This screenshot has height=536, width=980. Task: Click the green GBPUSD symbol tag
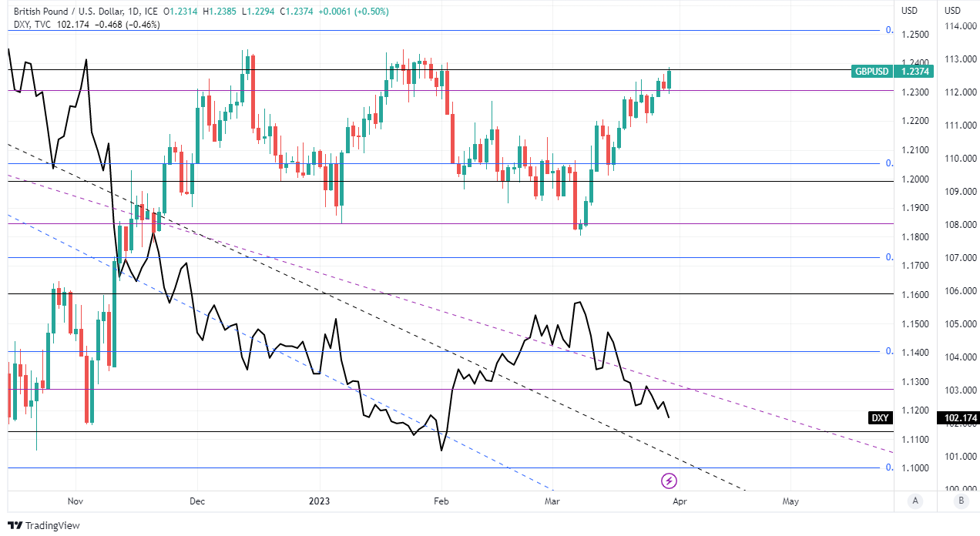872,72
